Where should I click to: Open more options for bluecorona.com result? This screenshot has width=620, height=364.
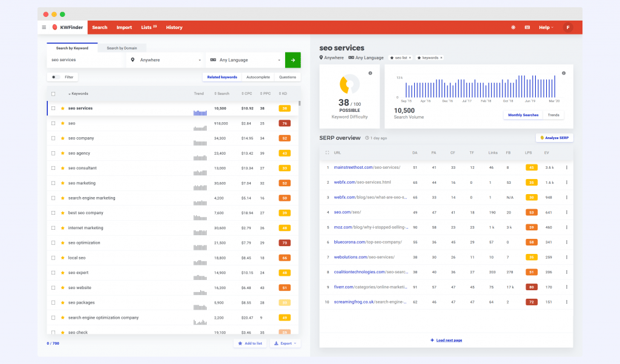567,242
